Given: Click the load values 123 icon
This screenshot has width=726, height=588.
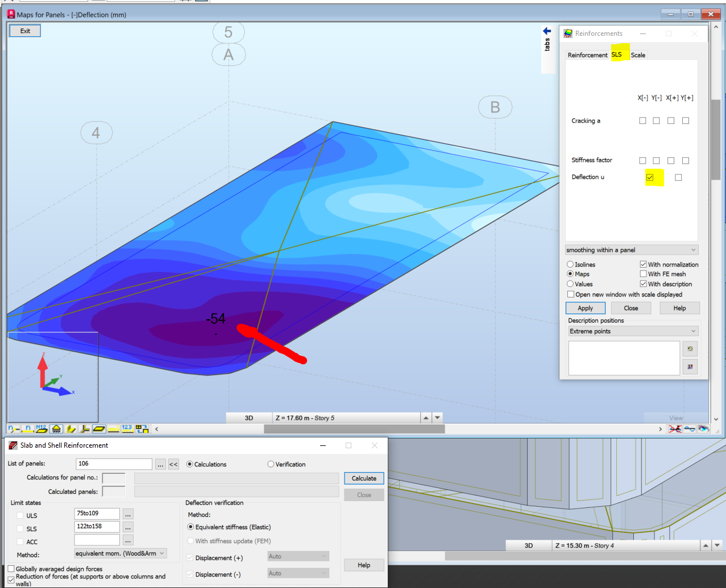Looking at the screenshot, I should [127, 429].
